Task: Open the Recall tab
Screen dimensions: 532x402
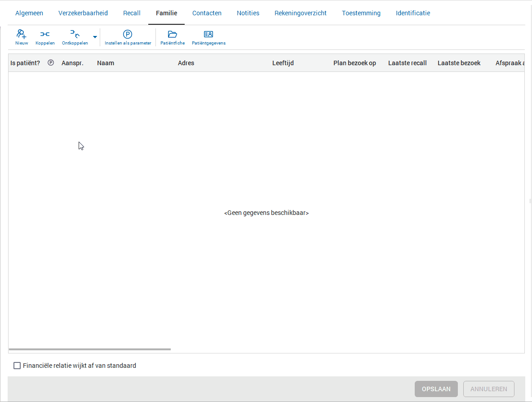Action: coord(132,13)
